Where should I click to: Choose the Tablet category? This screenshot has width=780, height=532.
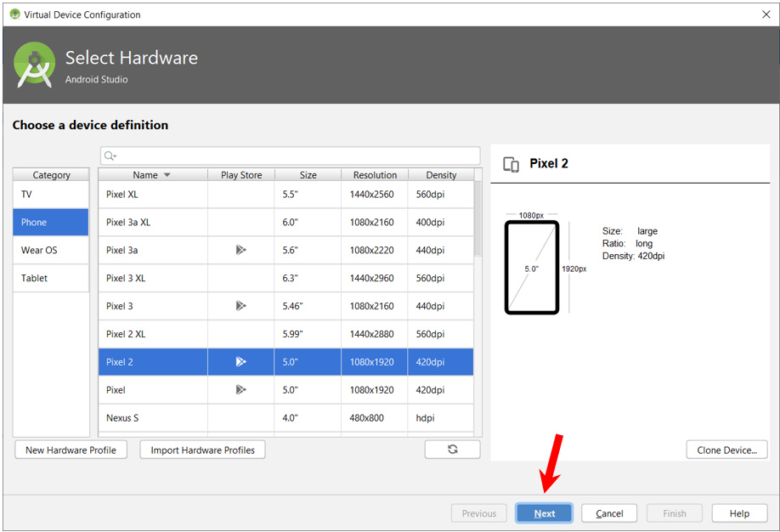(x=51, y=279)
